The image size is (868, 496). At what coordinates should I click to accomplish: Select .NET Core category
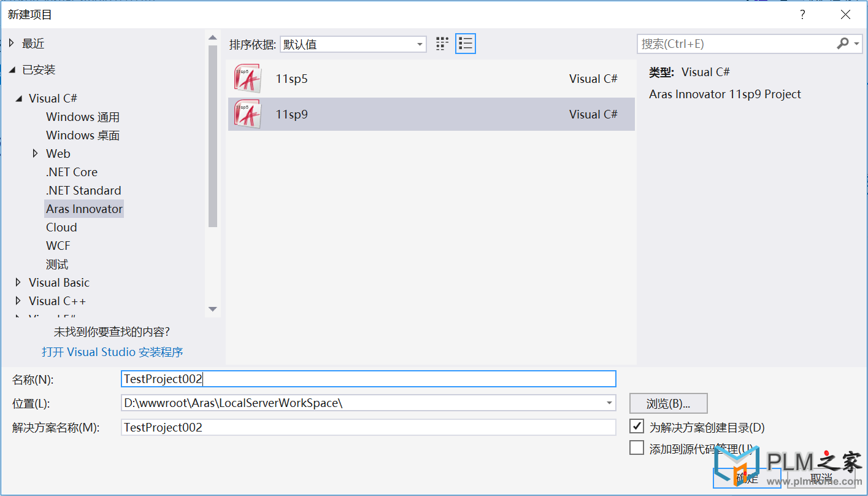point(72,172)
